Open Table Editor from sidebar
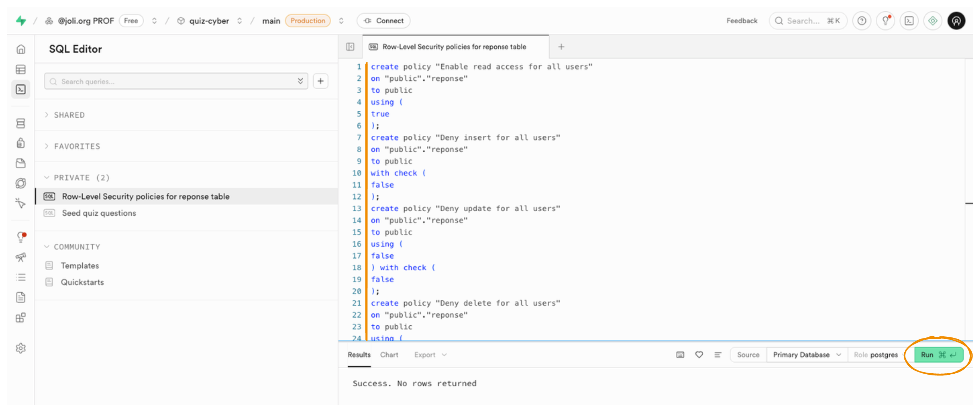 click(x=21, y=70)
